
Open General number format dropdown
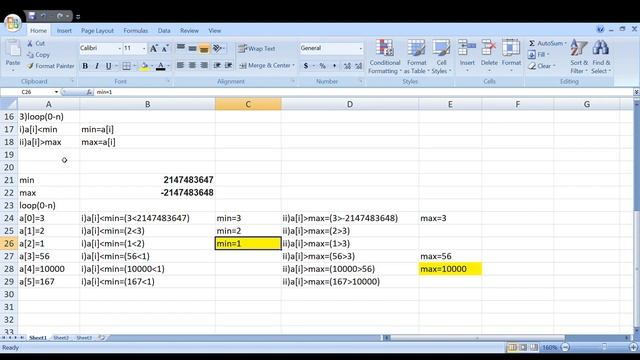pyautogui.click(x=360, y=49)
